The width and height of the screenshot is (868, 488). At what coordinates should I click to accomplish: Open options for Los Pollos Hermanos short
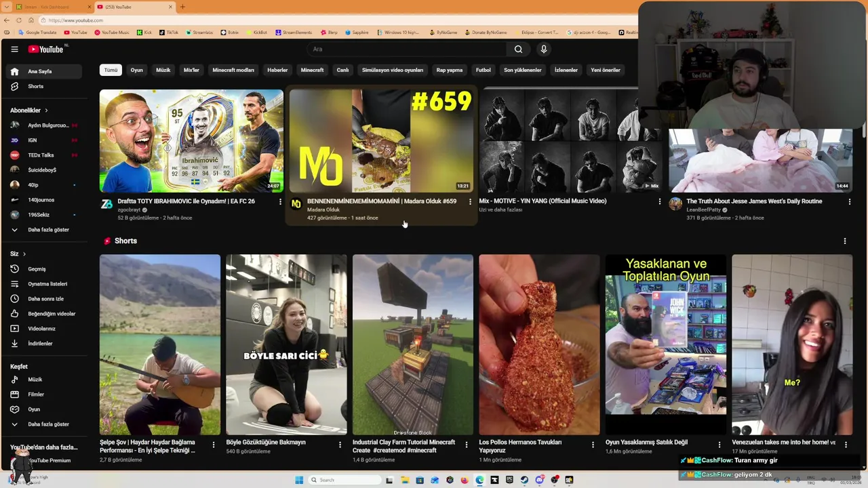tap(593, 445)
